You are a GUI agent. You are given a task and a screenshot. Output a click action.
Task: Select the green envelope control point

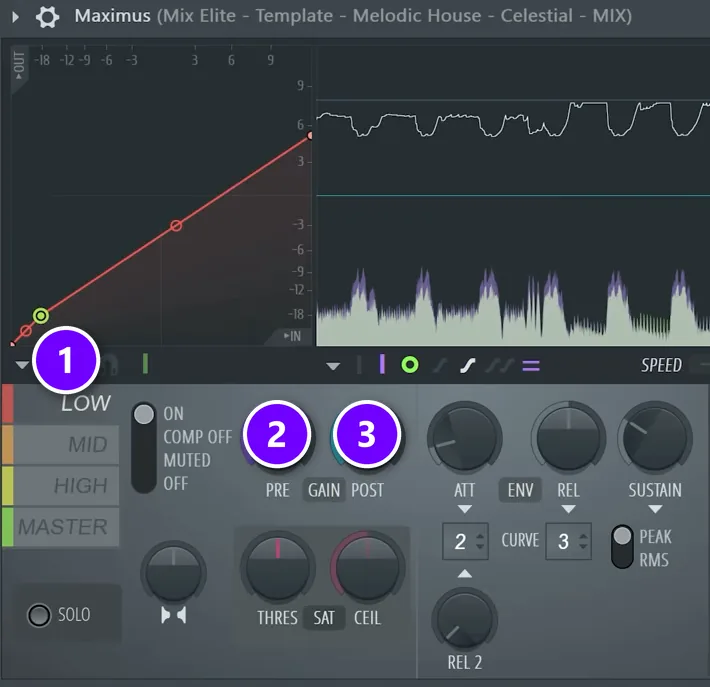(x=41, y=315)
